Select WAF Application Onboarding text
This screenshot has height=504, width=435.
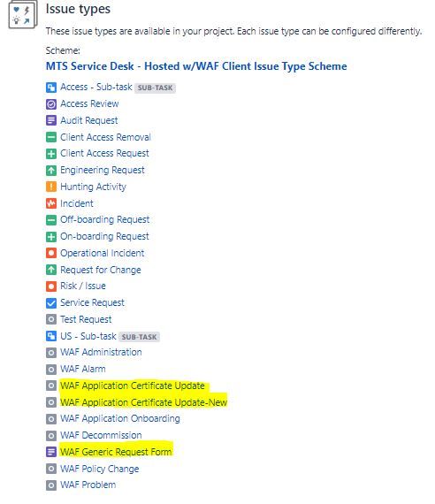click(120, 419)
